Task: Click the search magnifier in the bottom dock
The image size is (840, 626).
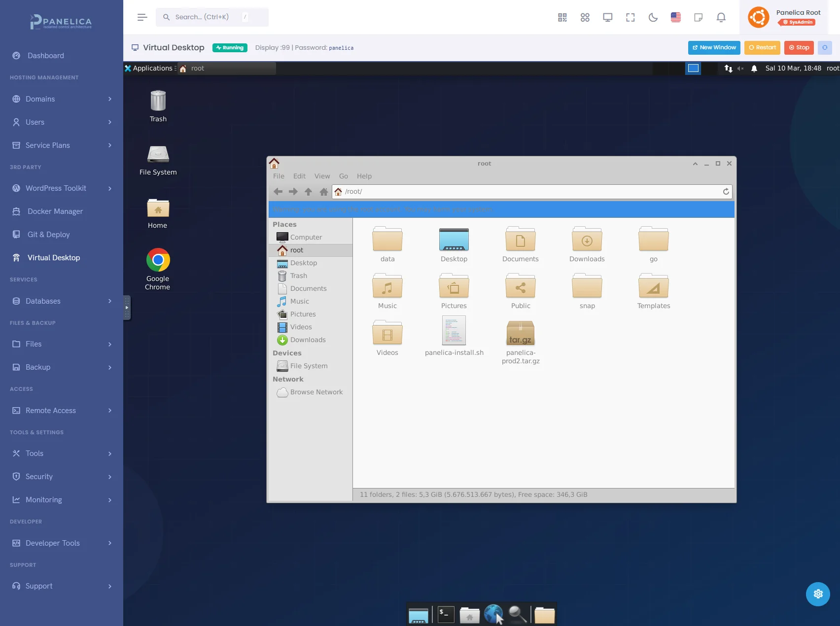Action: tap(517, 614)
